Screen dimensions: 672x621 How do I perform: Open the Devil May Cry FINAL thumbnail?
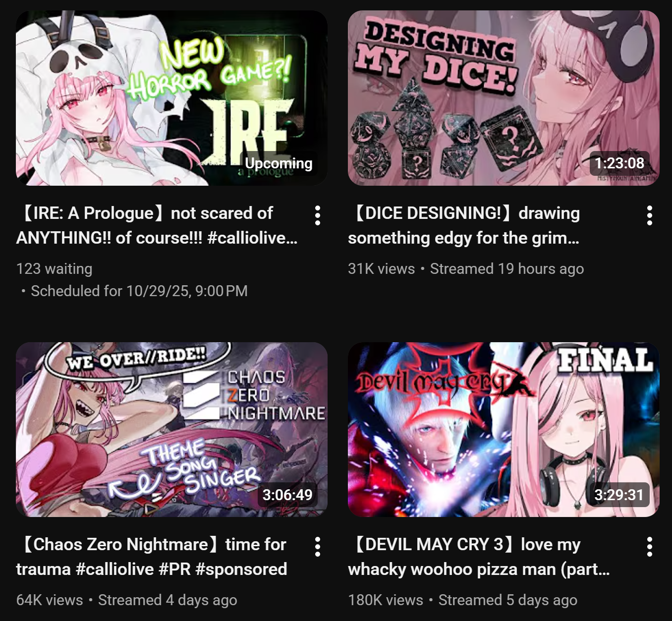tap(504, 429)
